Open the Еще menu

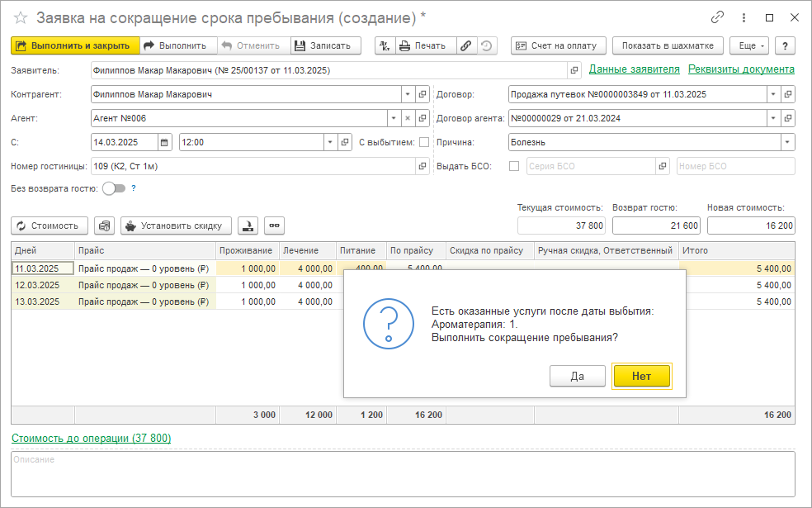point(749,45)
